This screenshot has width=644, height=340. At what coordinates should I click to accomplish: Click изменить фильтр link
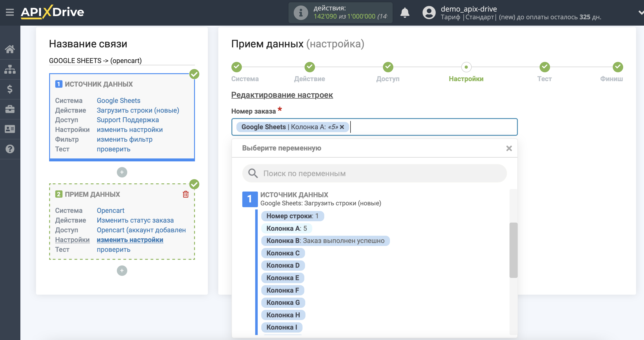click(125, 139)
